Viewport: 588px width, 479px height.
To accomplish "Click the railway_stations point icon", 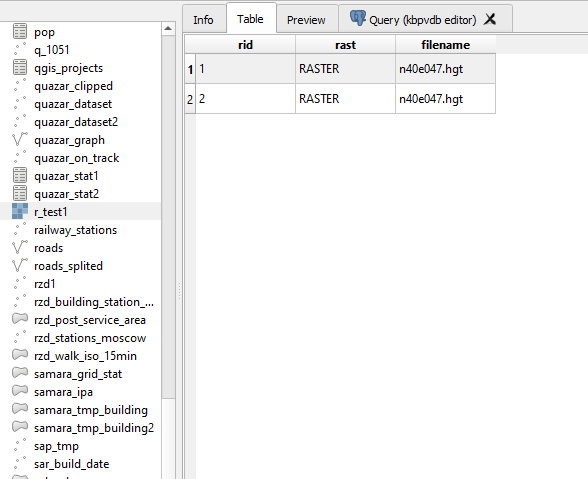I will pos(20,230).
